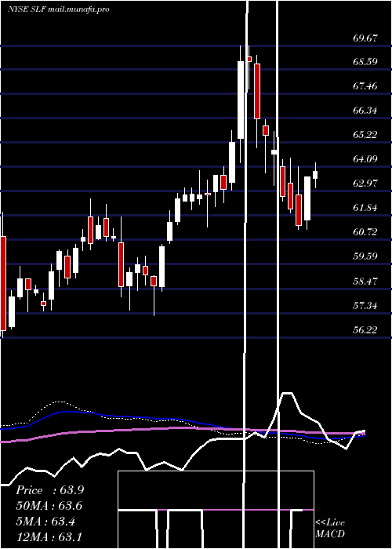Click the 67.46 price axis label
392x549 pixels.
(365, 86)
